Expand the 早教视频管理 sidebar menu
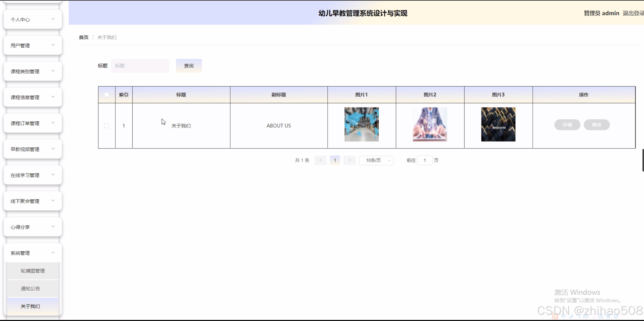Screen dimensions: 644x321 (33, 149)
